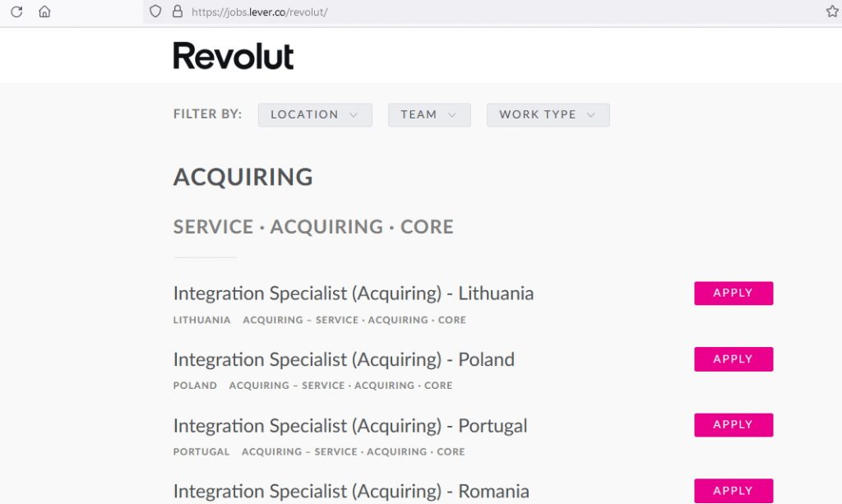Open Integration Specialist (Acquiring) - Romania posting
This screenshot has width=842, height=504.
point(351,492)
